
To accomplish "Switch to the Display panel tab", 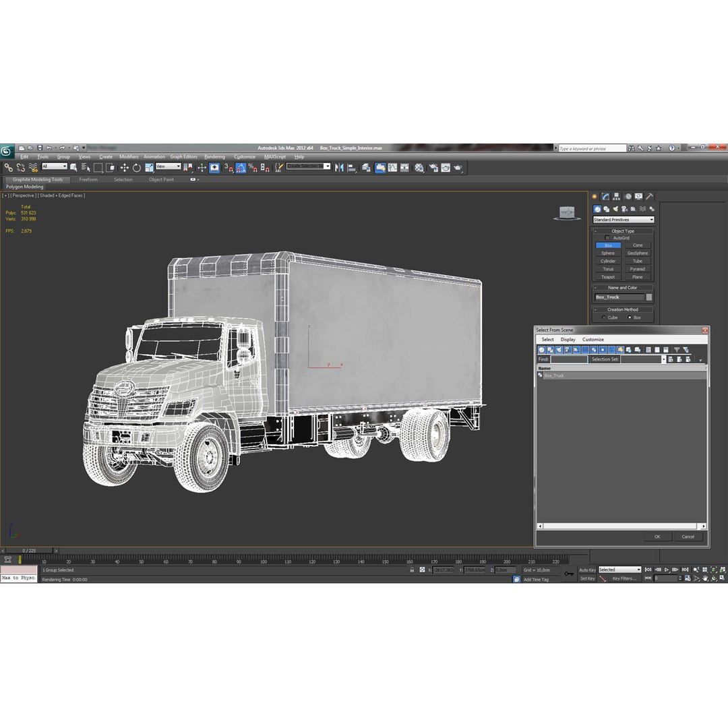I will click(x=639, y=196).
